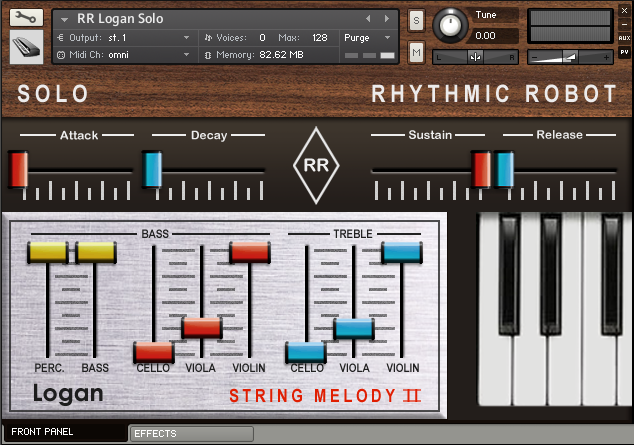Open the wrench instrument edit icon

tap(26, 18)
